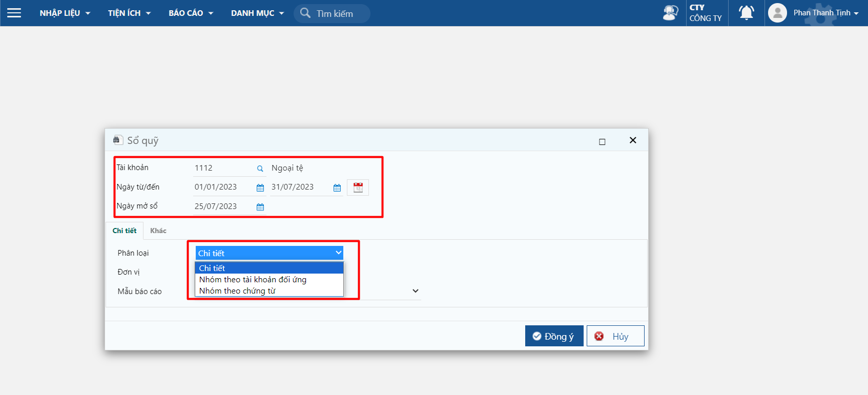
Task: Collapse the Phân loại combo box
Action: click(x=338, y=253)
